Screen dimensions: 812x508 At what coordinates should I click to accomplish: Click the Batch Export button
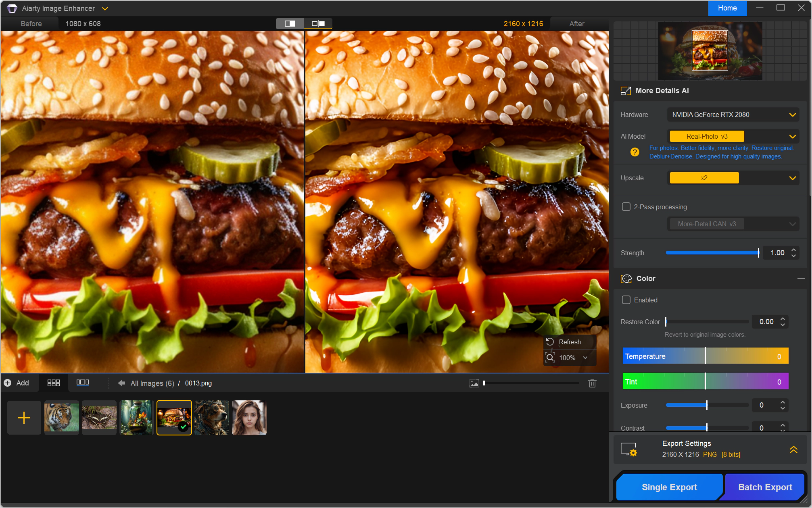click(765, 487)
